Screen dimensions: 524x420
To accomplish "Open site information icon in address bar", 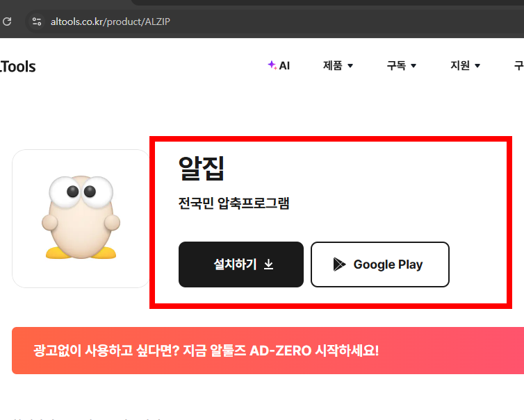I will tap(37, 22).
